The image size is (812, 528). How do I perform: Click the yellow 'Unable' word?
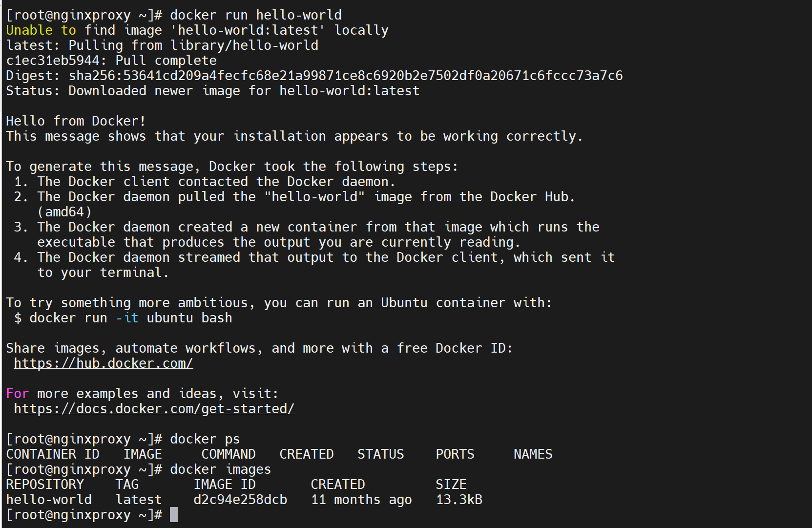pyautogui.click(x=29, y=30)
